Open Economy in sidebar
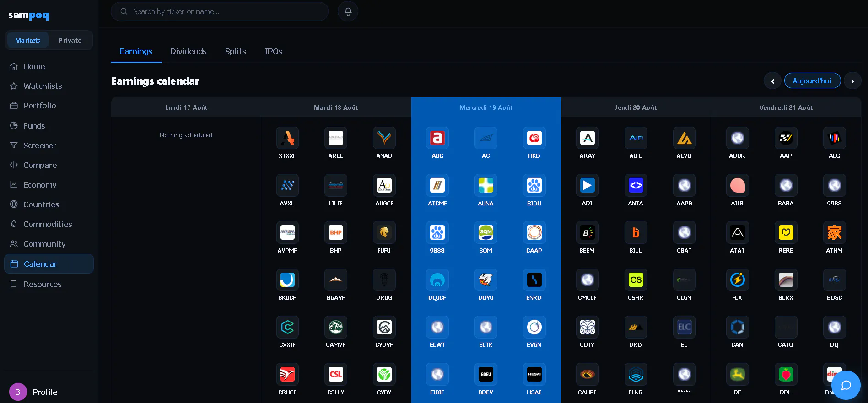The image size is (868, 403). click(x=49, y=185)
